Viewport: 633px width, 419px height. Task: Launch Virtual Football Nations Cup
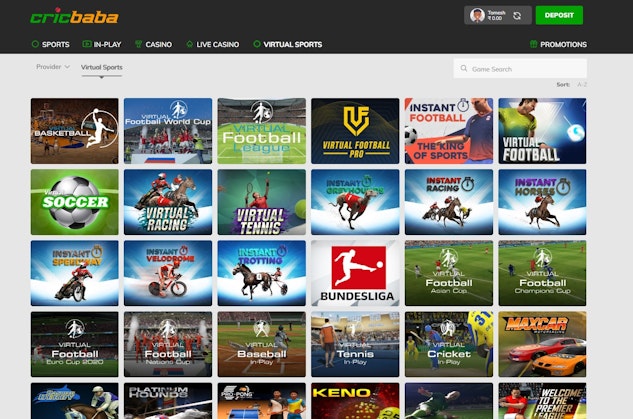coord(168,344)
